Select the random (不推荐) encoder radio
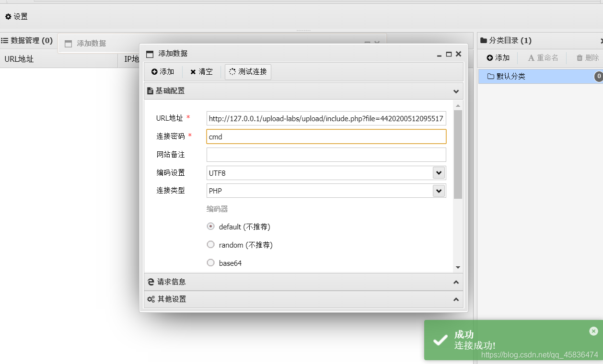The height and width of the screenshot is (364, 603). (x=210, y=245)
